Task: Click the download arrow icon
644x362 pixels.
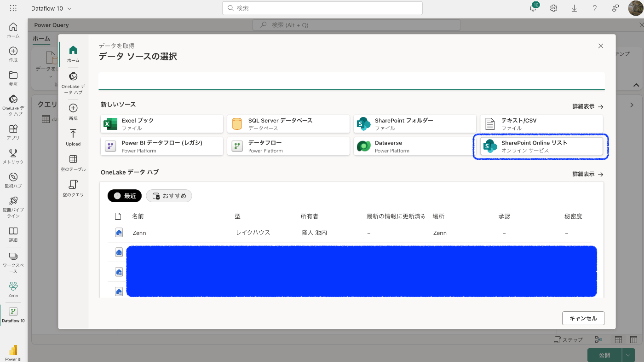Action: pyautogui.click(x=575, y=8)
